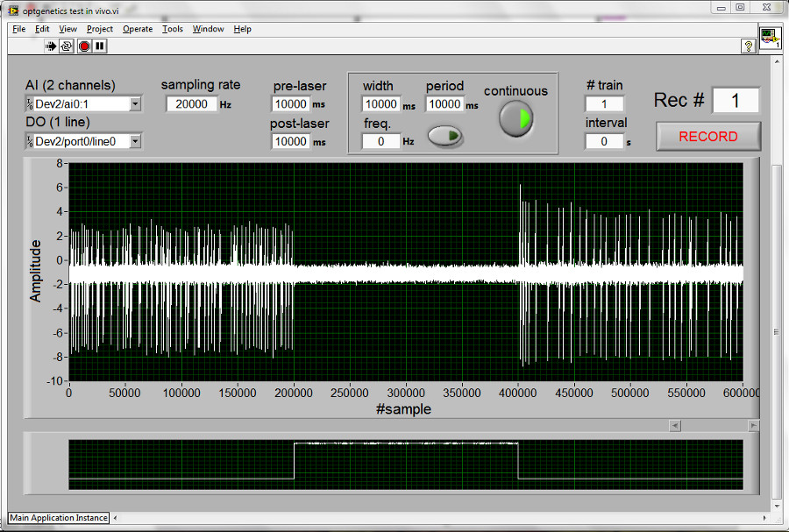The image size is (789, 532).
Task: Open the Project menu
Action: [100, 29]
